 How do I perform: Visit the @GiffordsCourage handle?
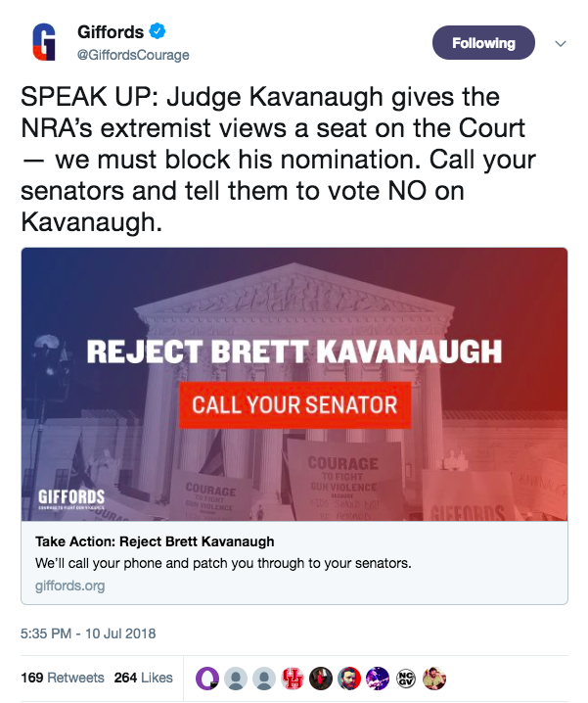pyautogui.click(x=133, y=55)
